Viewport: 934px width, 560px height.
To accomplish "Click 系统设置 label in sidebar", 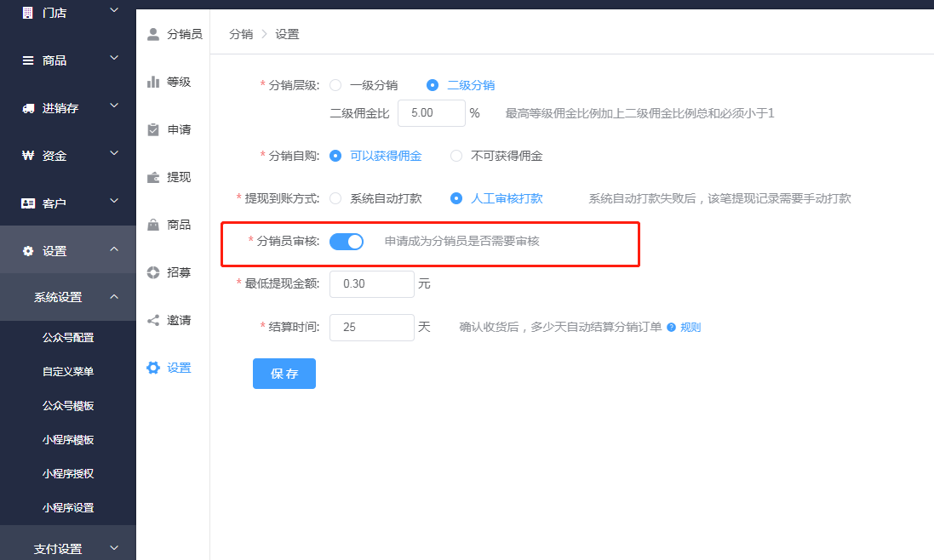I will click(58, 297).
